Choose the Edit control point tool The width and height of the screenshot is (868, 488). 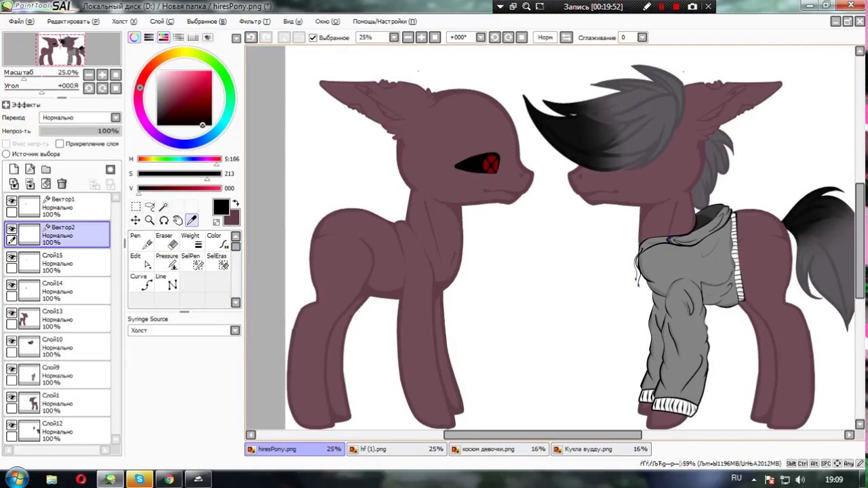141,261
